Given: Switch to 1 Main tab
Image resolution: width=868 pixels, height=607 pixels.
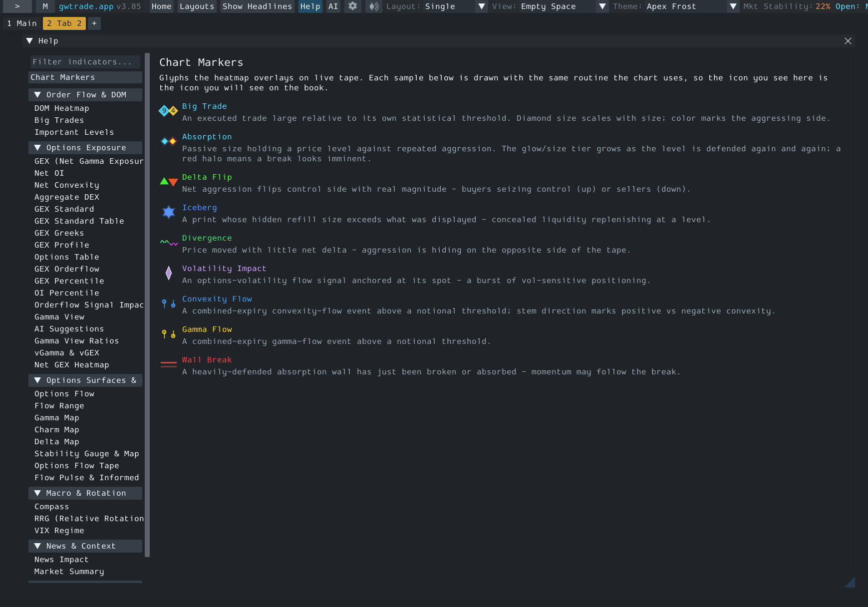Looking at the screenshot, I should [x=22, y=23].
